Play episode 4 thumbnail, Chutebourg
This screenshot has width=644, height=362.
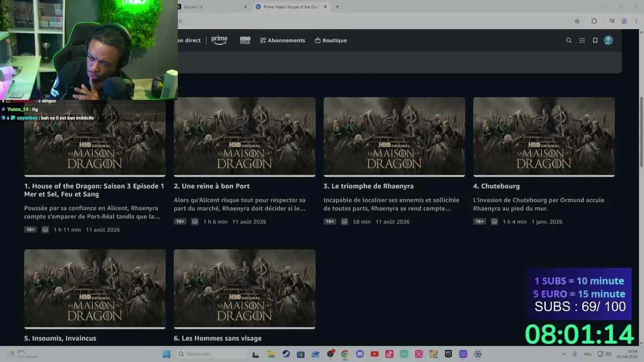544,137
